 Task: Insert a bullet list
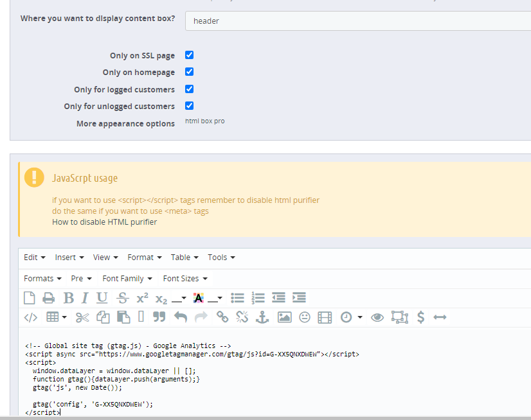(x=237, y=298)
